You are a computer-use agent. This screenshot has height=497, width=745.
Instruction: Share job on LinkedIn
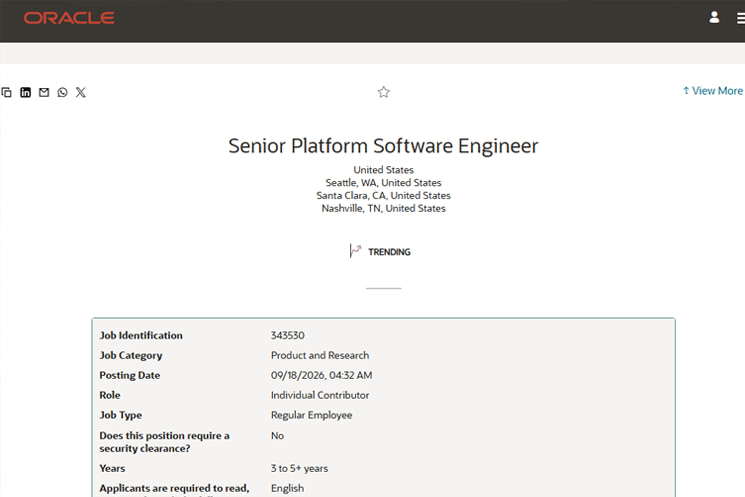click(25, 92)
